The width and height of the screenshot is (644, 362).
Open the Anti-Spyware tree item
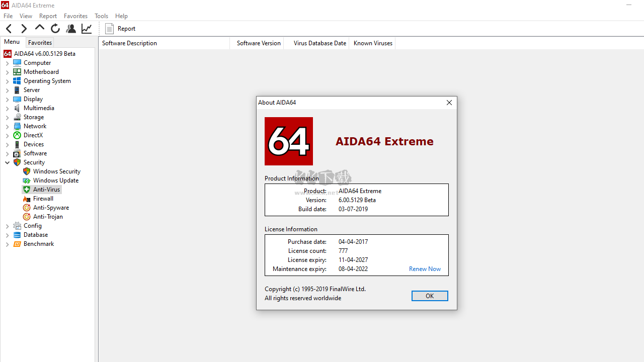[x=51, y=208]
